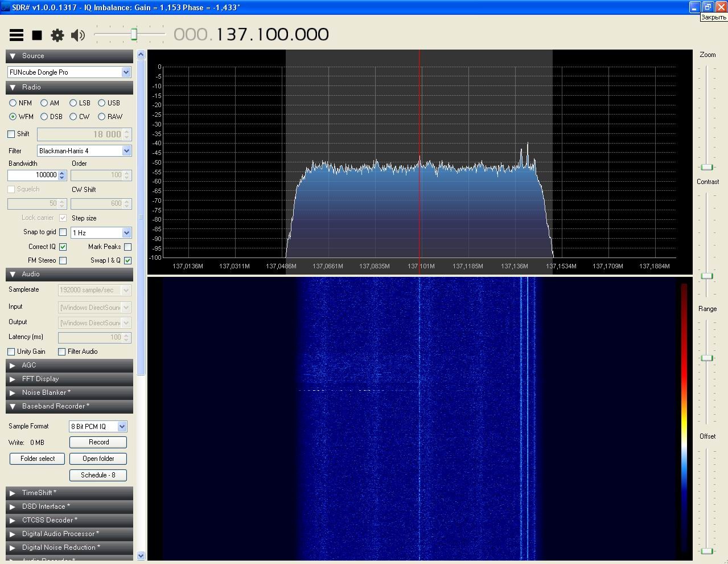Open the Sample Format dropdown
This screenshot has height=564, width=728.
98,426
